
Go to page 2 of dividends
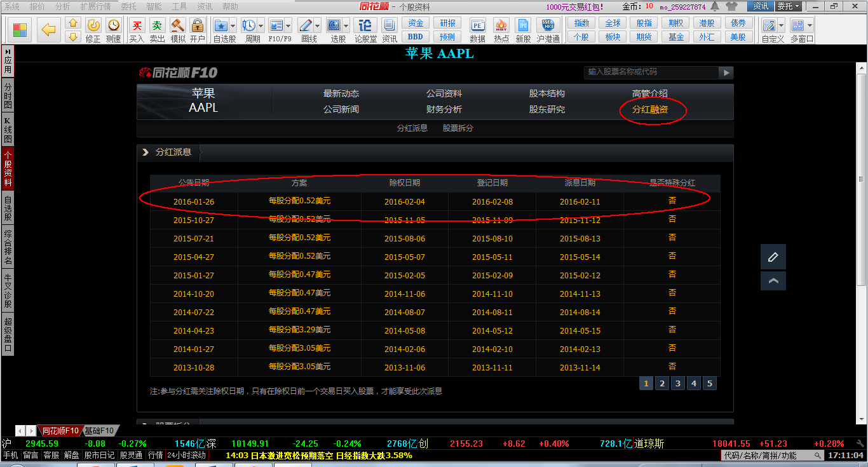click(662, 383)
